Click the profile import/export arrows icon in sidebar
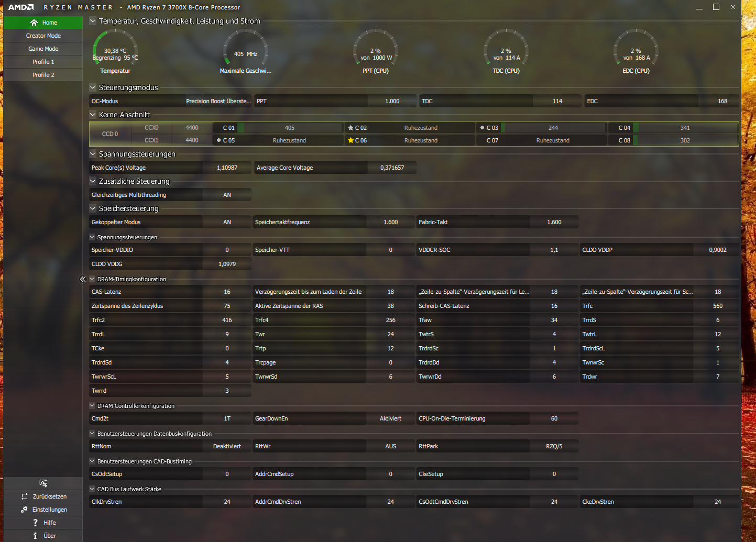Viewport: 756px width, 542px height. 43,483
